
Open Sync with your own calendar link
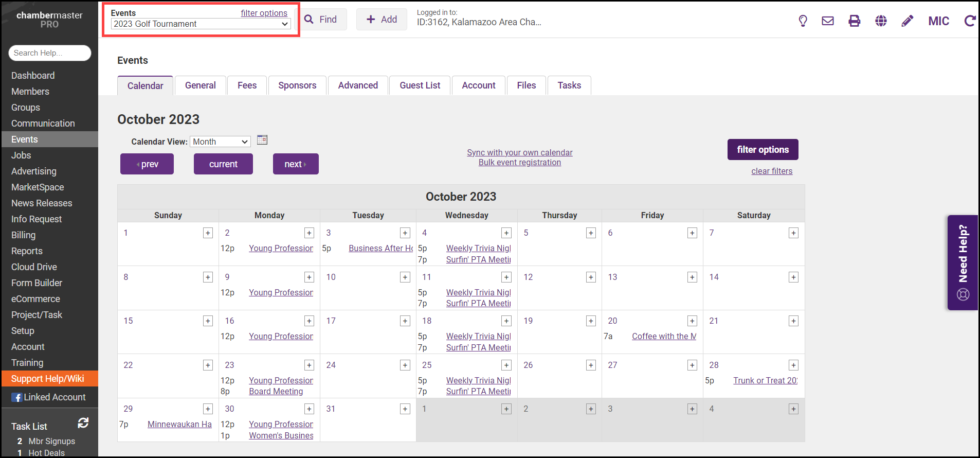click(x=519, y=153)
